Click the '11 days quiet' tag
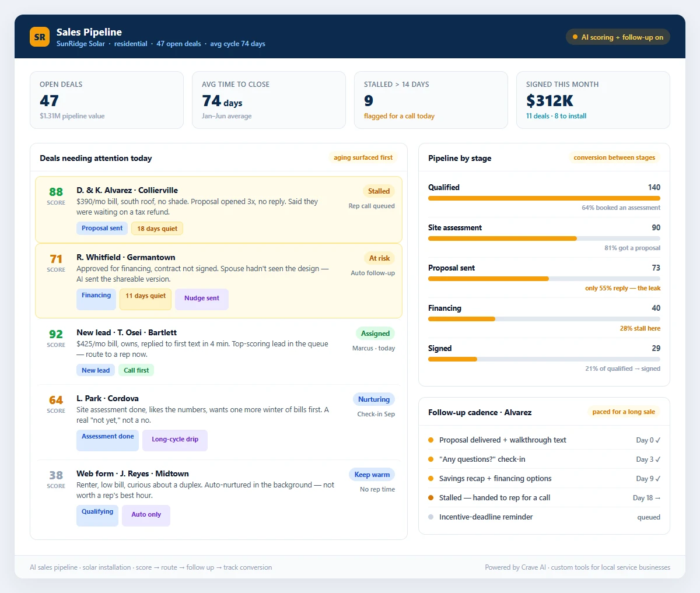This screenshot has height=593, width=700. click(x=146, y=299)
